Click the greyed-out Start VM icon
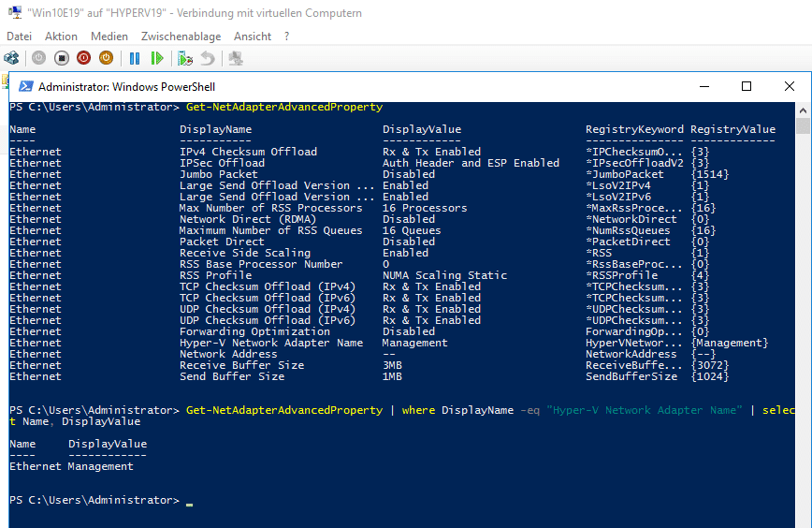Image resolution: width=812 pixels, height=528 pixels. tap(39, 58)
